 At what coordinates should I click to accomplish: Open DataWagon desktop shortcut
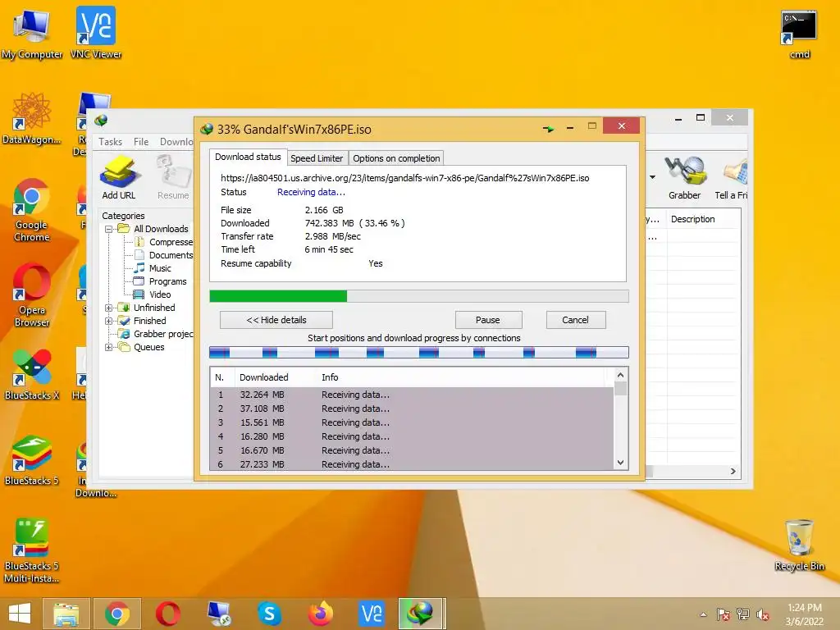tap(32, 118)
